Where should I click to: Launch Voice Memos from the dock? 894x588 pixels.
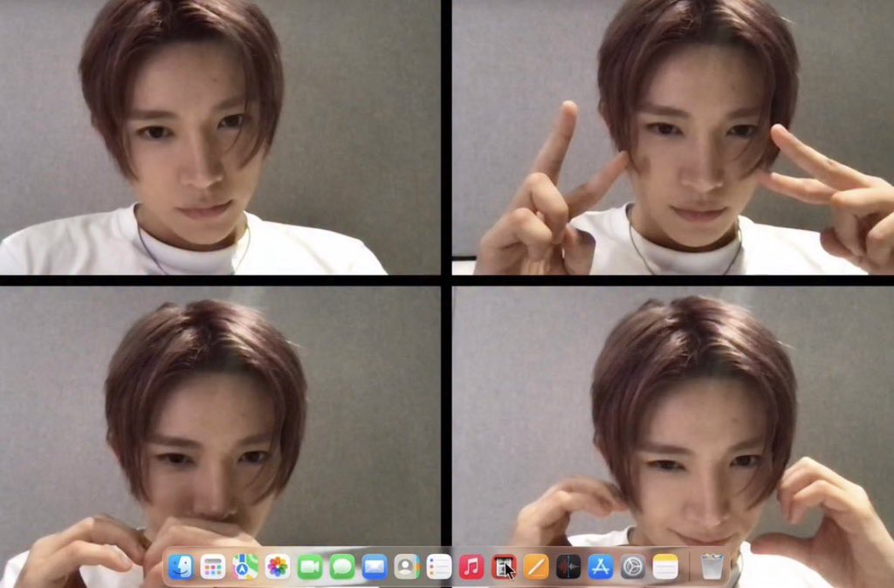tap(568, 567)
